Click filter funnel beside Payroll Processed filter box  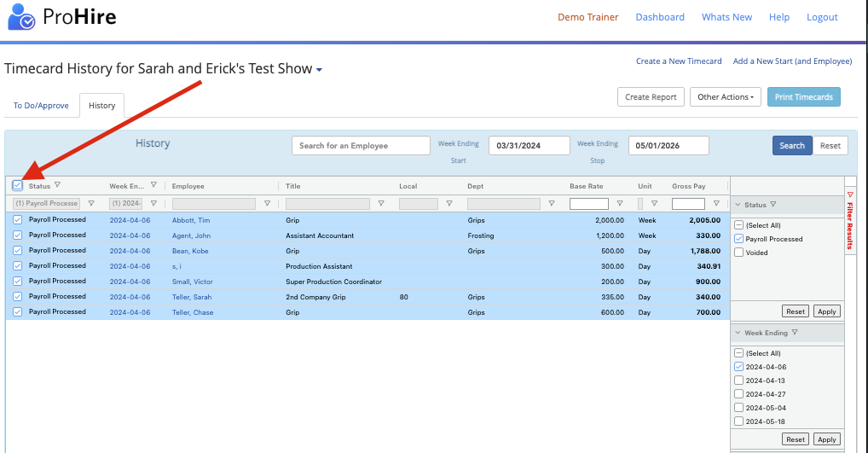point(91,203)
